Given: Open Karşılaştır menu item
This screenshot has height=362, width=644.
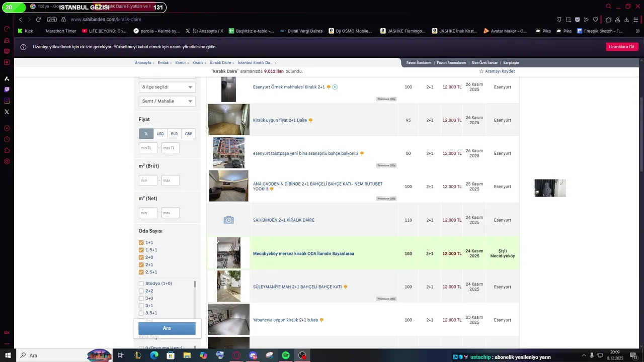Looking at the screenshot, I should [511, 63].
